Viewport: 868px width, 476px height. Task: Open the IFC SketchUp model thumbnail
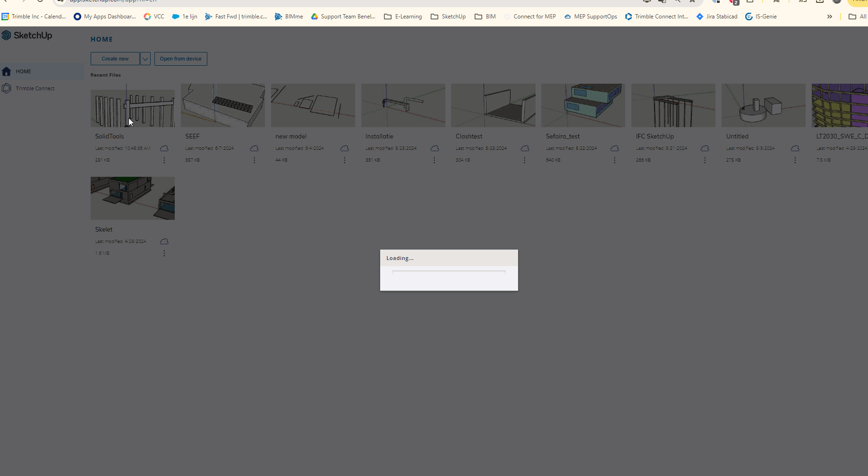point(673,105)
